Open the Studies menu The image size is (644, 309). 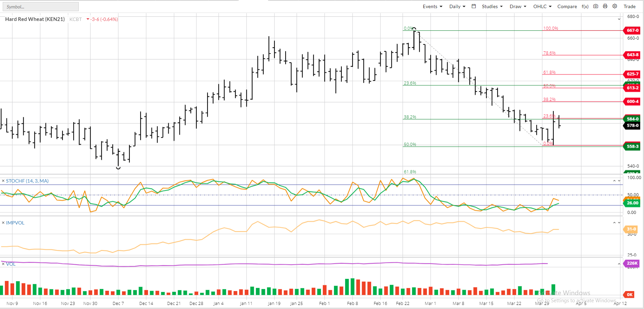point(492,6)
